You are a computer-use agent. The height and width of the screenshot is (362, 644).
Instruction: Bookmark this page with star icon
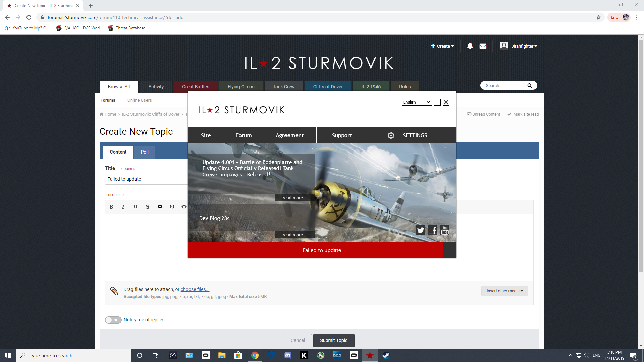(x=599, y=17)
